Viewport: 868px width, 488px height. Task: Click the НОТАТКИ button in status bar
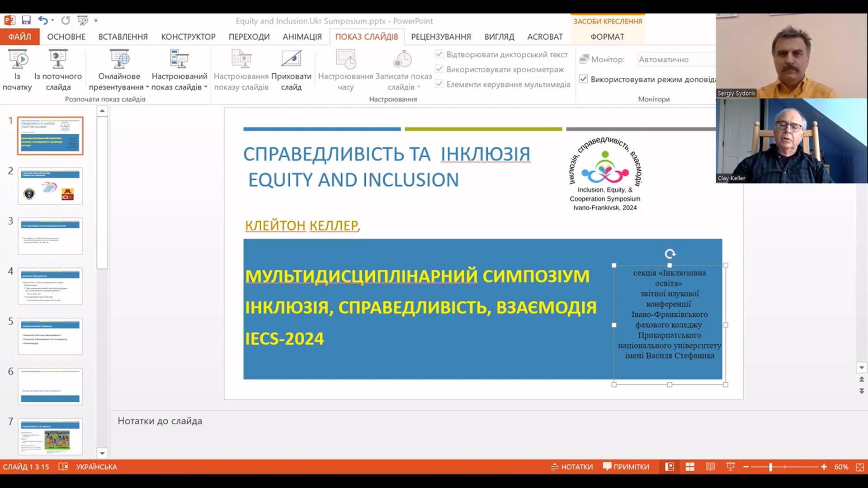coord(571,467)
